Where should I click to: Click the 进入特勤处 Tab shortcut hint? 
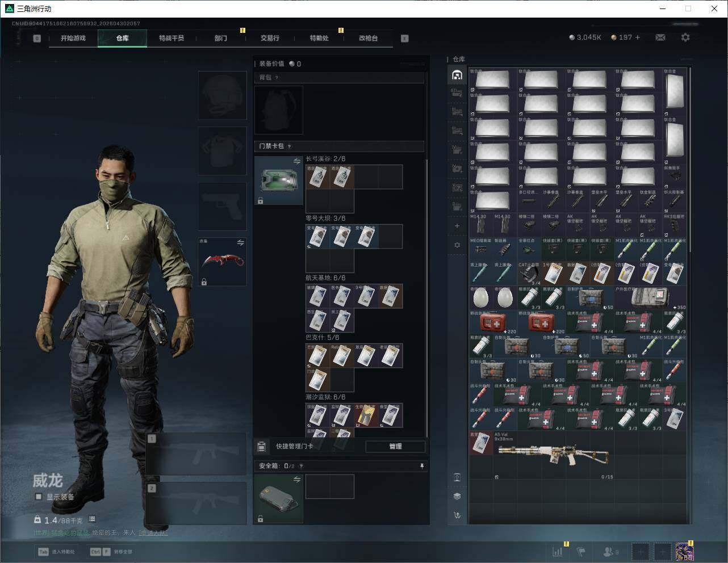56,552
